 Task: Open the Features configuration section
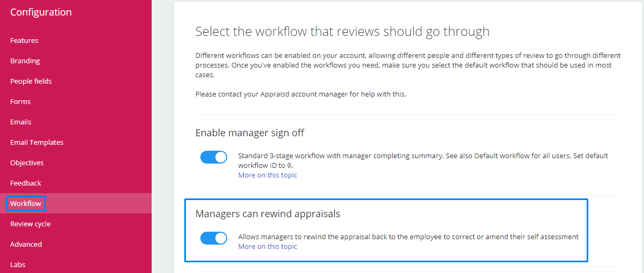click(x=24, y=40)
